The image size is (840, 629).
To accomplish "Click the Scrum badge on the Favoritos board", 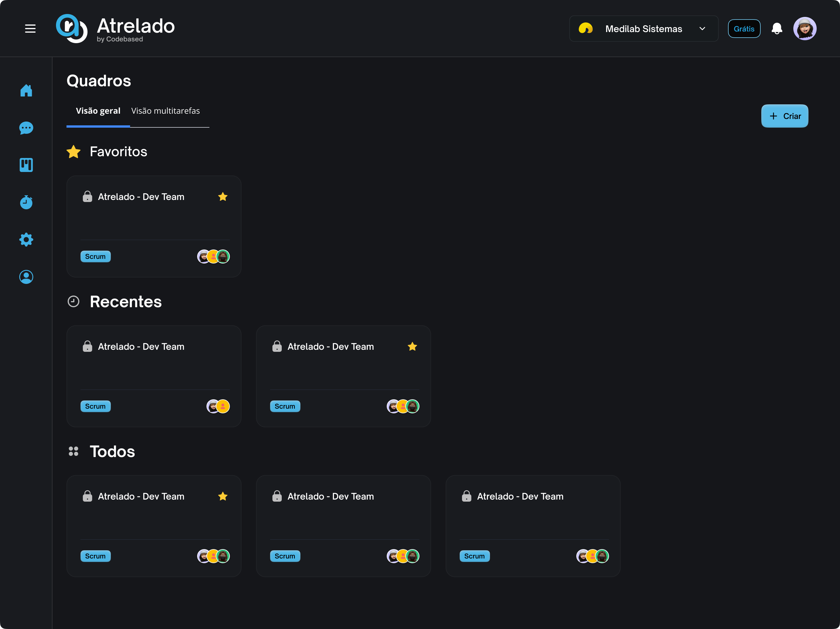I will point(95,256).
